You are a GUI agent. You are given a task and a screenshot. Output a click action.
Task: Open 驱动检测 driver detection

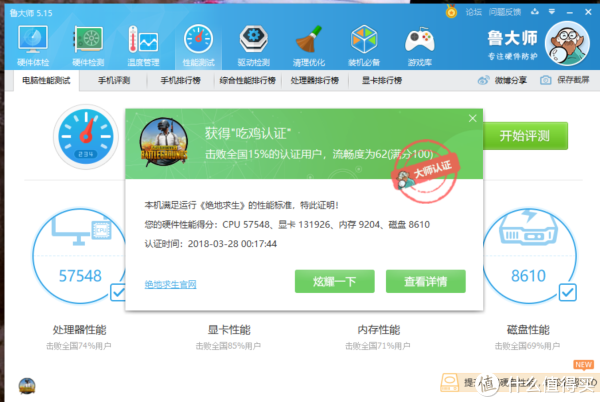point(253,46)
